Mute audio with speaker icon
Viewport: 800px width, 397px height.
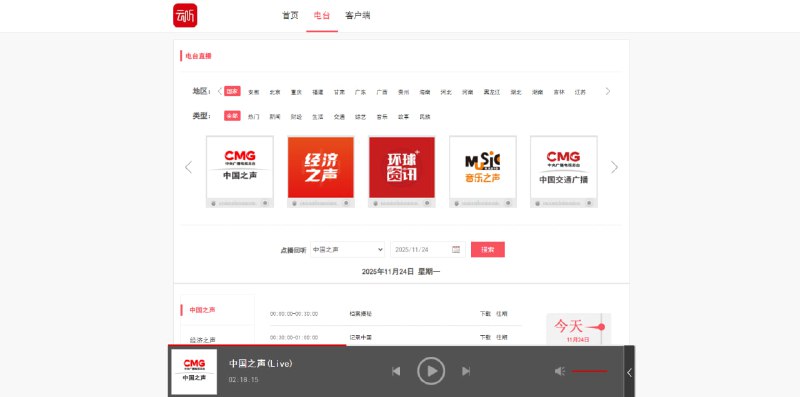pos(560,371)
